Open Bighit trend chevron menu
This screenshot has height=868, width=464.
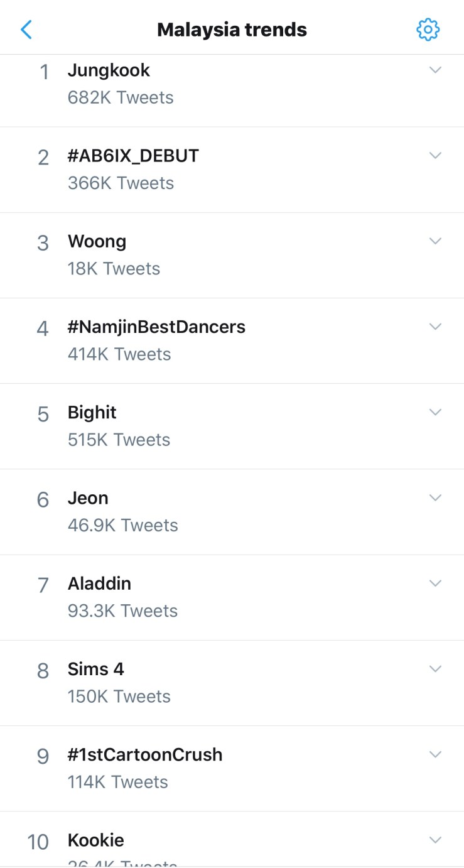(x=435, y=412)
